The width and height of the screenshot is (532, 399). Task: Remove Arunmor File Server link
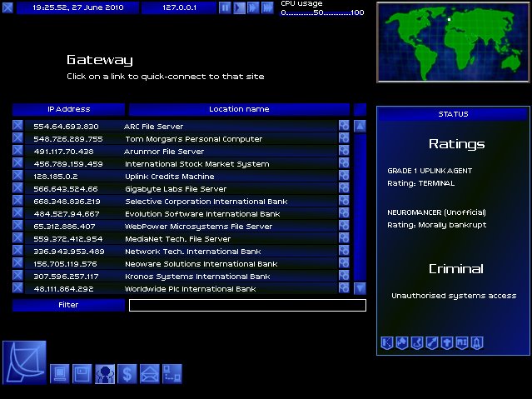click(18, 151)
